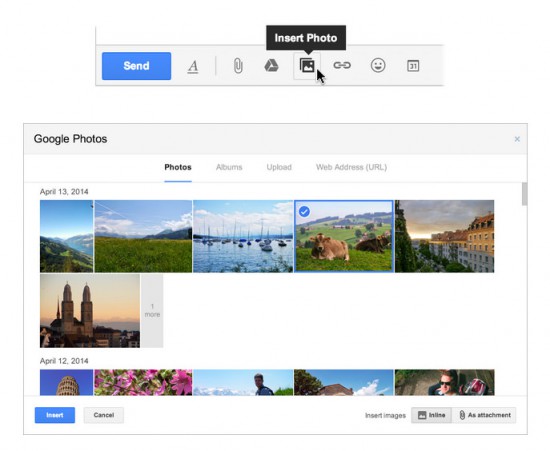Choose the As attachment insert option

point(484,415)
